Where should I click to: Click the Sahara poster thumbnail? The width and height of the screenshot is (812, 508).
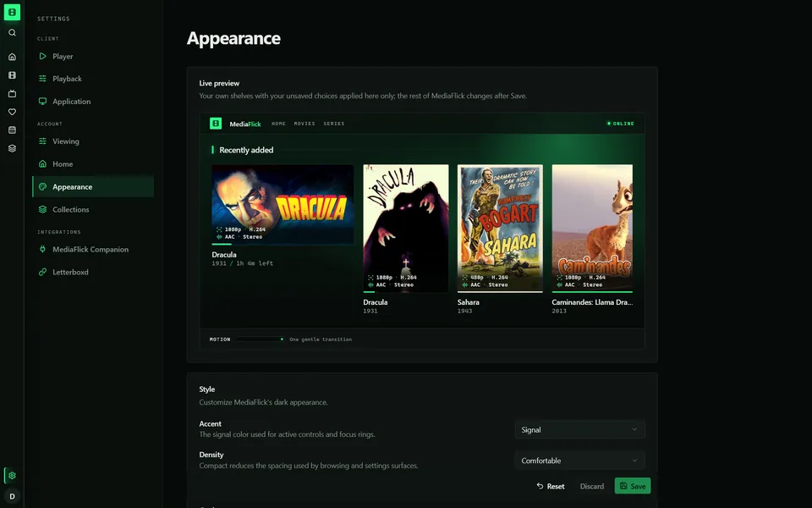point(500,228)
